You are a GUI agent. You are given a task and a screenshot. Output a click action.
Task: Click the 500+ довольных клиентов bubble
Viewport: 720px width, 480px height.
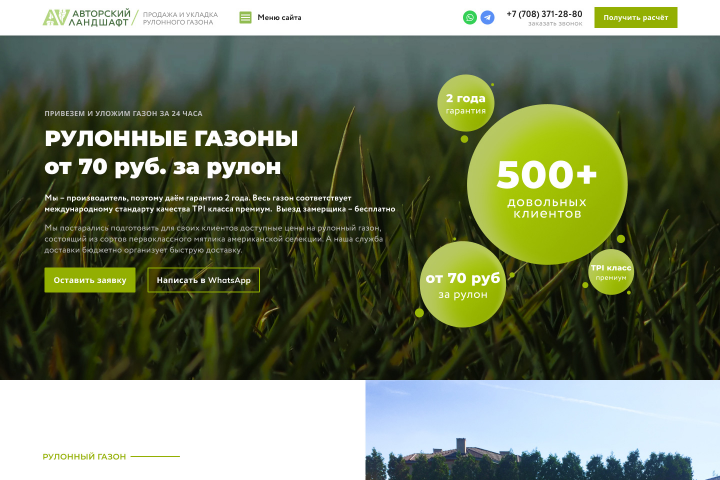[x=547, y=184]
